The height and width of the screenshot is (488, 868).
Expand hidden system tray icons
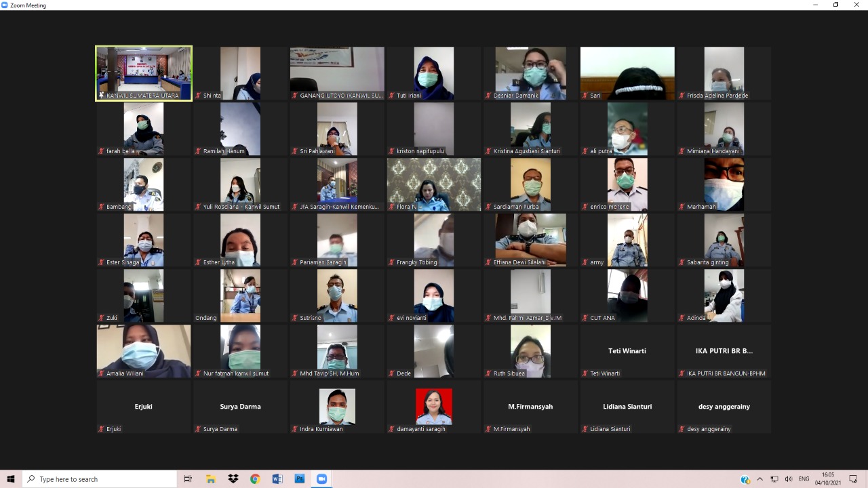click(760, 479)
